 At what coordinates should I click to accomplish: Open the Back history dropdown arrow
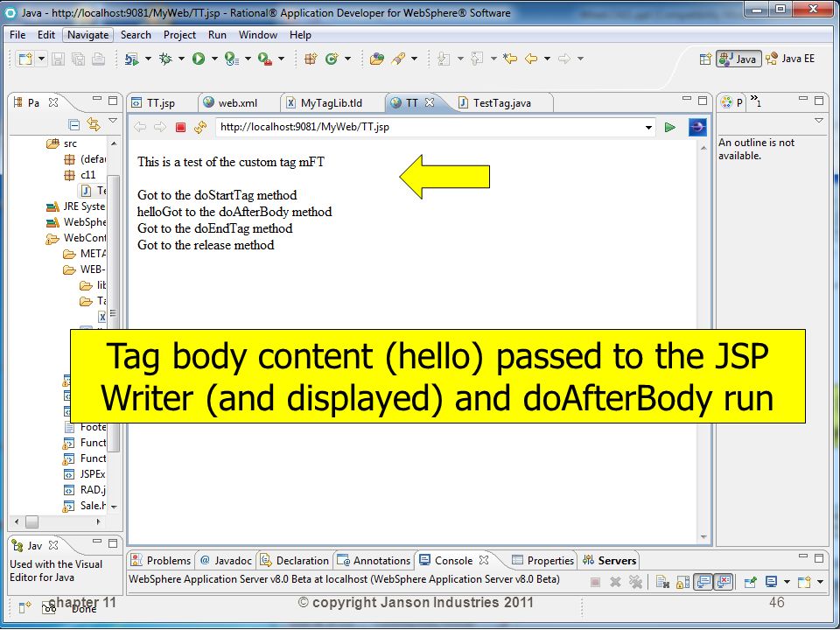547,59
